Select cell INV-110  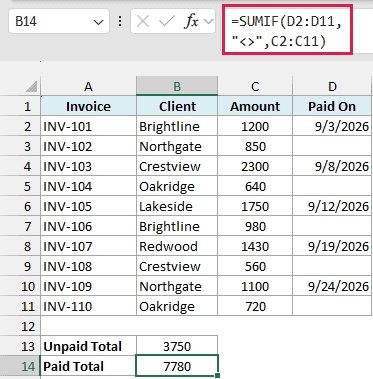click(x=88, y=306)
